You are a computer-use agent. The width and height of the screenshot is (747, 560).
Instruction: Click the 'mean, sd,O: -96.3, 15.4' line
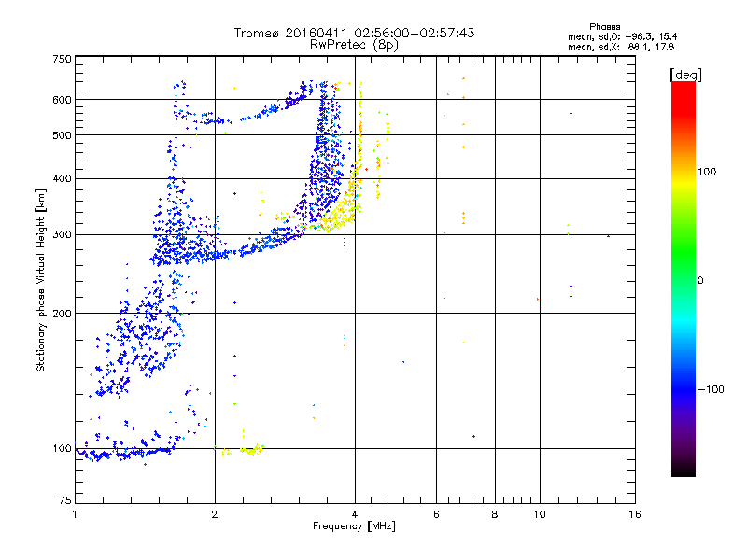coord(622,37)
